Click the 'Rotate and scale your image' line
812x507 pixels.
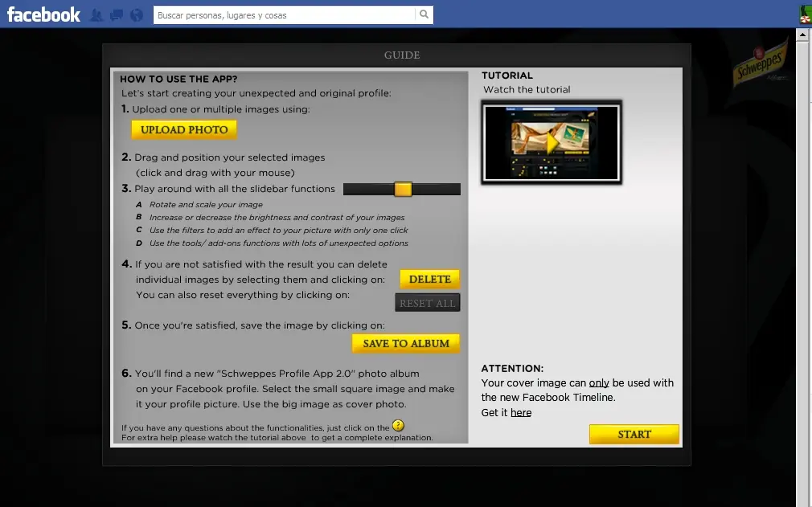click(206, 204)
